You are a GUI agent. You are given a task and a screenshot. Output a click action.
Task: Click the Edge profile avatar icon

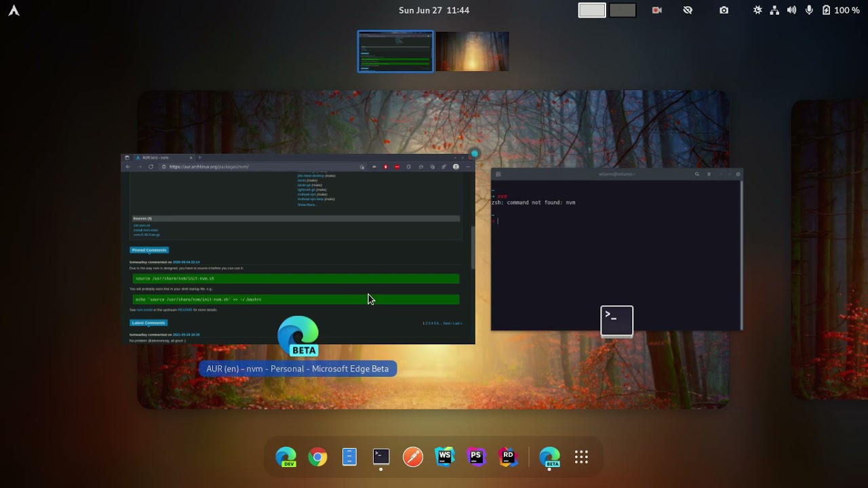456,167
